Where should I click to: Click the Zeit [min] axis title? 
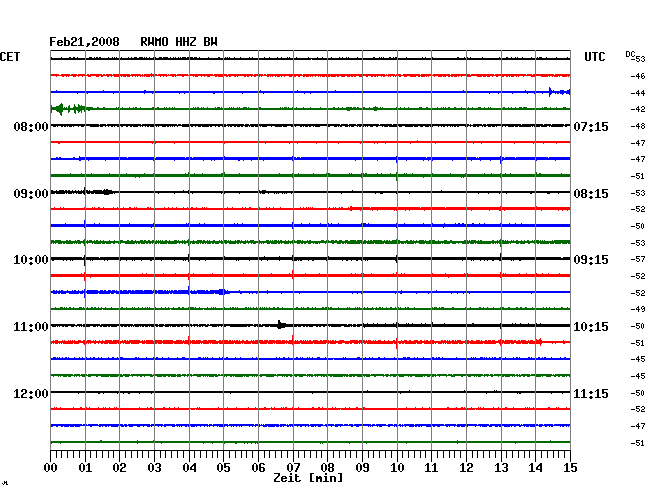pos(308,478)
